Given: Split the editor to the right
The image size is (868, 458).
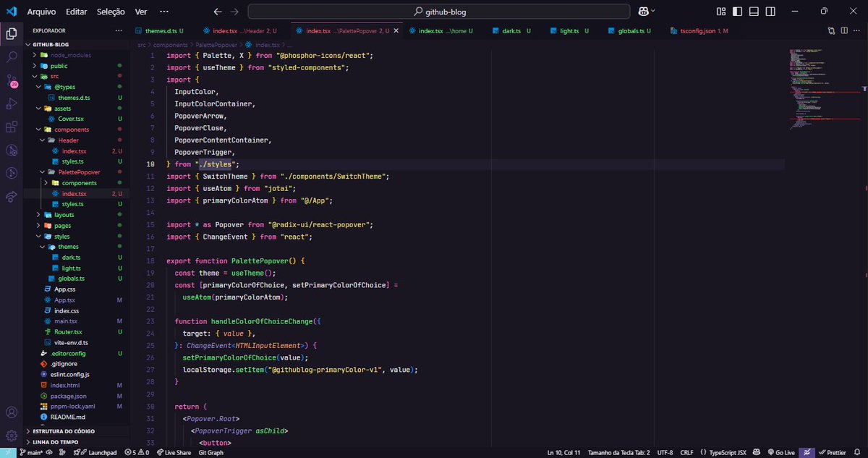Looking at the screenshot, I should [844, 31].
